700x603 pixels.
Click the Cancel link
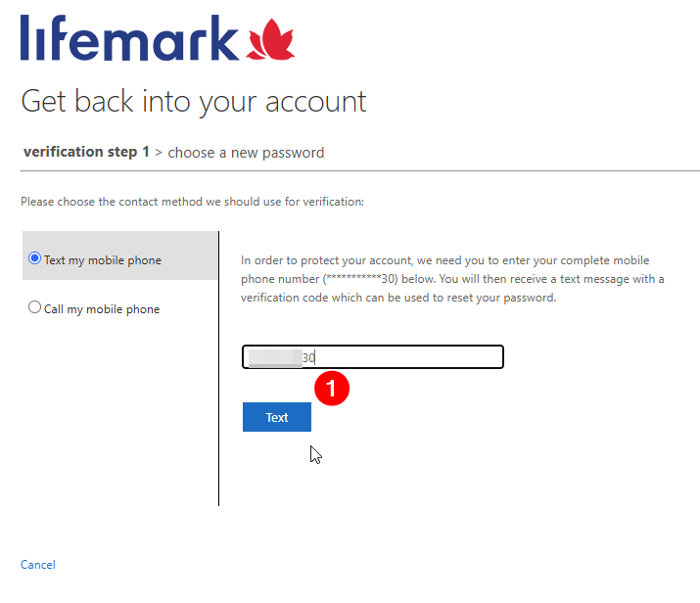coord(38,565)
